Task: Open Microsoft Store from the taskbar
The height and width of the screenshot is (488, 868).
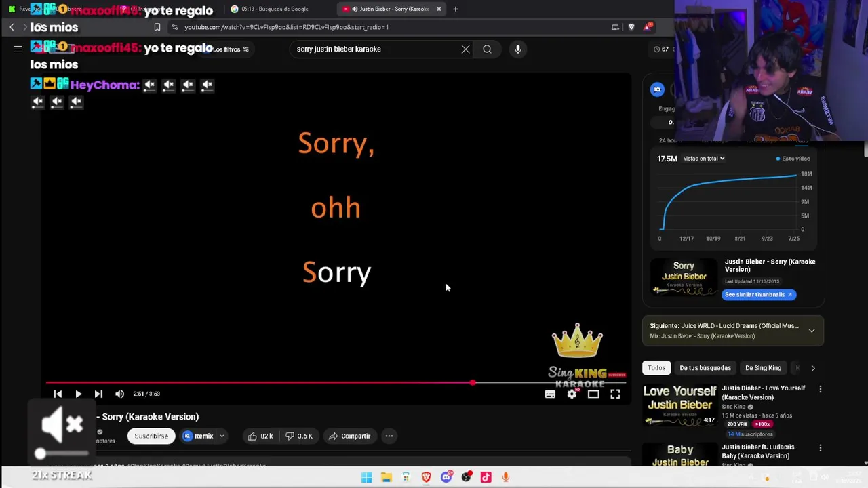Action: pos(406,477)
